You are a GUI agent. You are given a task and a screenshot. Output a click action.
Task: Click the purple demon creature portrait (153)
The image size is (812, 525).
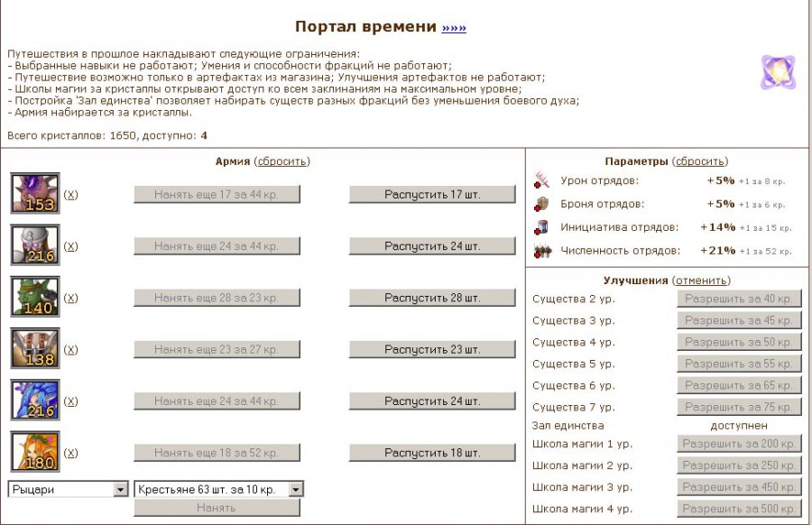pyautogui.click(x=35, y=193)
